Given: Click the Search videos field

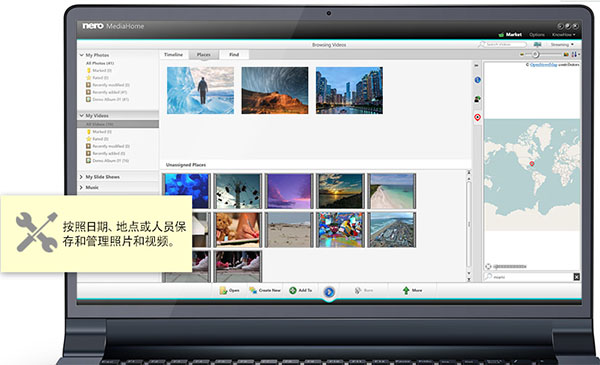Looking at the screenshot, I should pos(502,44).
